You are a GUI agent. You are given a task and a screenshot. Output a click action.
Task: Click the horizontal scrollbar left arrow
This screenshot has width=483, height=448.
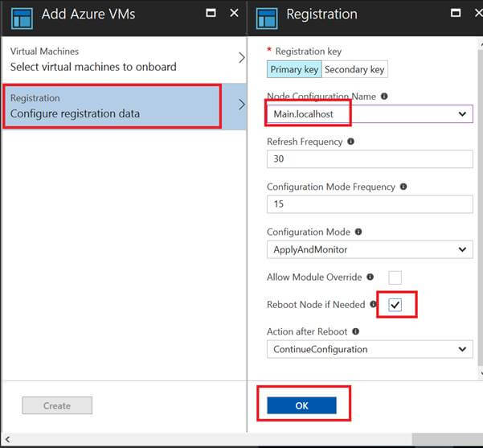click(7, 439)
